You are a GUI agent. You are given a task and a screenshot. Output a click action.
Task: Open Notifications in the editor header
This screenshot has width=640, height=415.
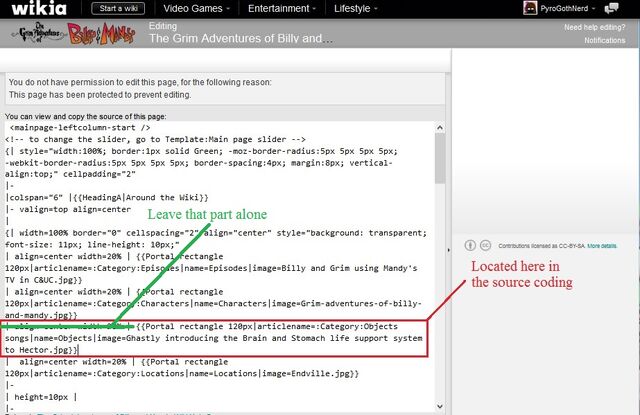pyautogui.click(x=604, y=40)
